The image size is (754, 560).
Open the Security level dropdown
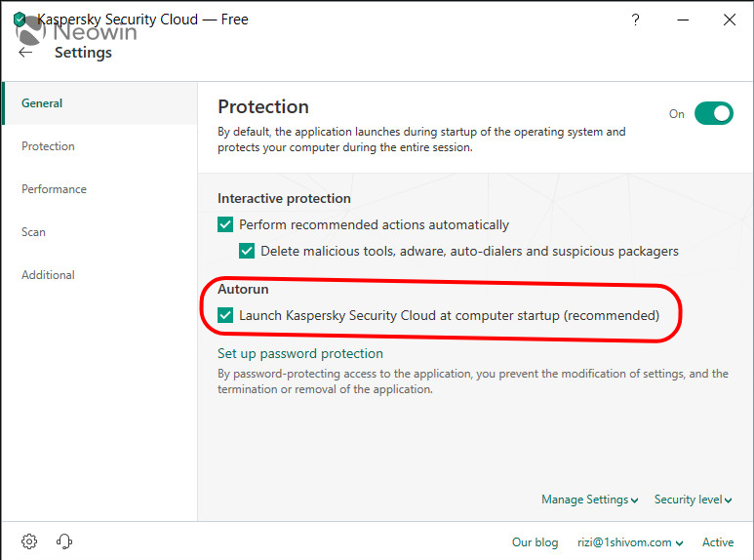tap(693, 500)
